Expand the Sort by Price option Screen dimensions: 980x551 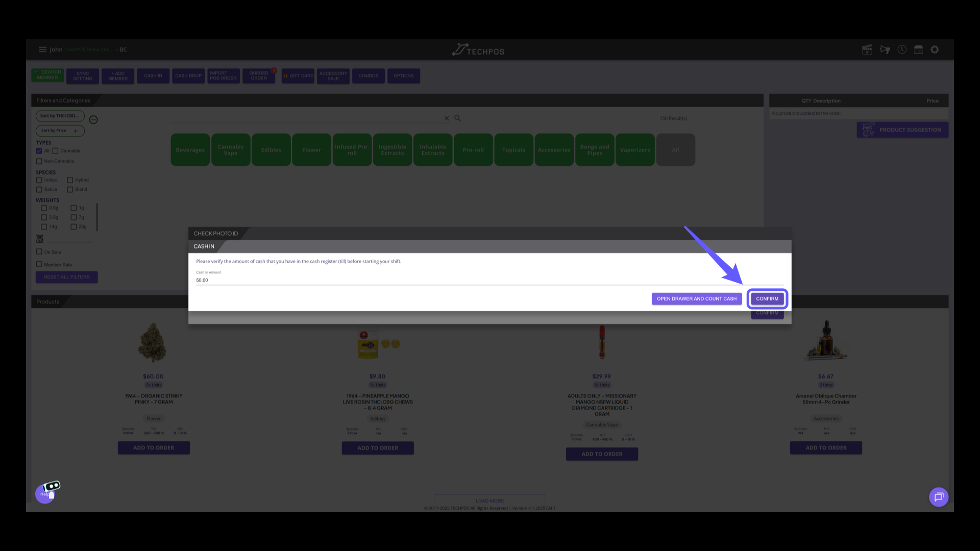(x=60, y=131)
